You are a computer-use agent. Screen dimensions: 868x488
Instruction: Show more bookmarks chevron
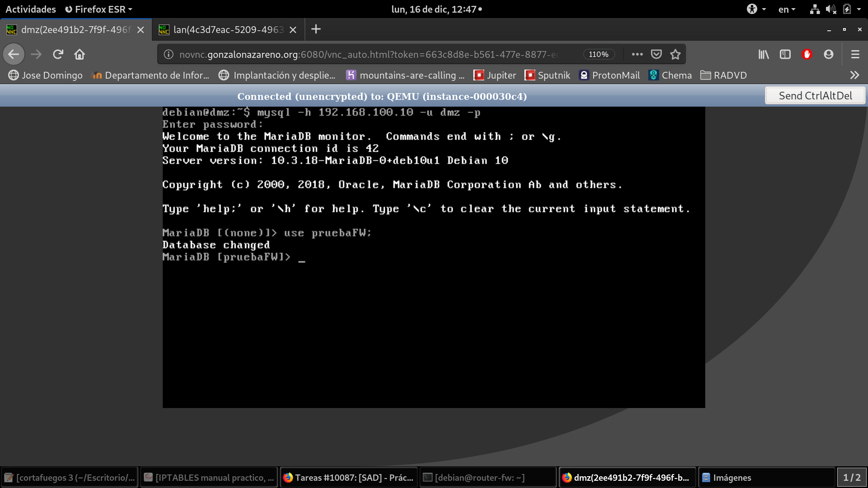854,75
